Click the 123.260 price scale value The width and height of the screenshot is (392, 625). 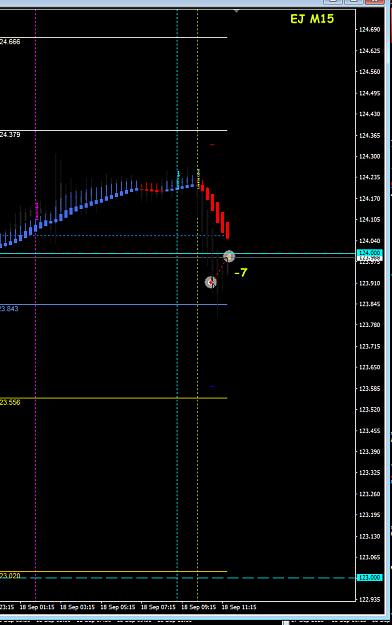[x=370, y=494]
